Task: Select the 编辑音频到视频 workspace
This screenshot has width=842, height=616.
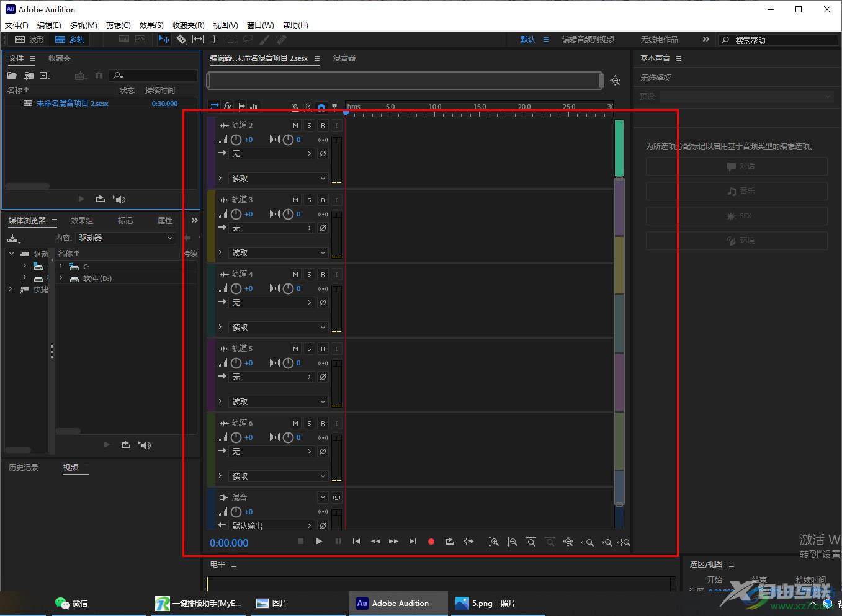Action: [588, 39]
